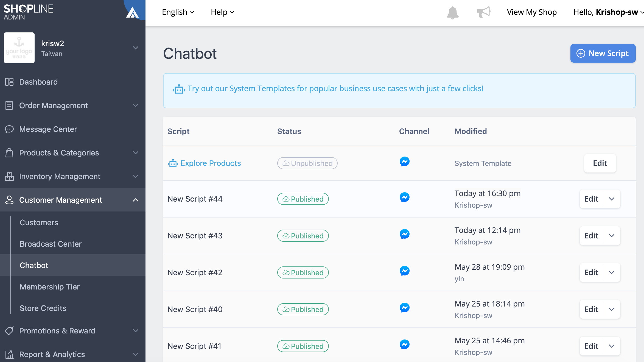644x362 pixels.
Task: Open Edit dropdown arrow for New Script #43
Action: tap(612, 236)
